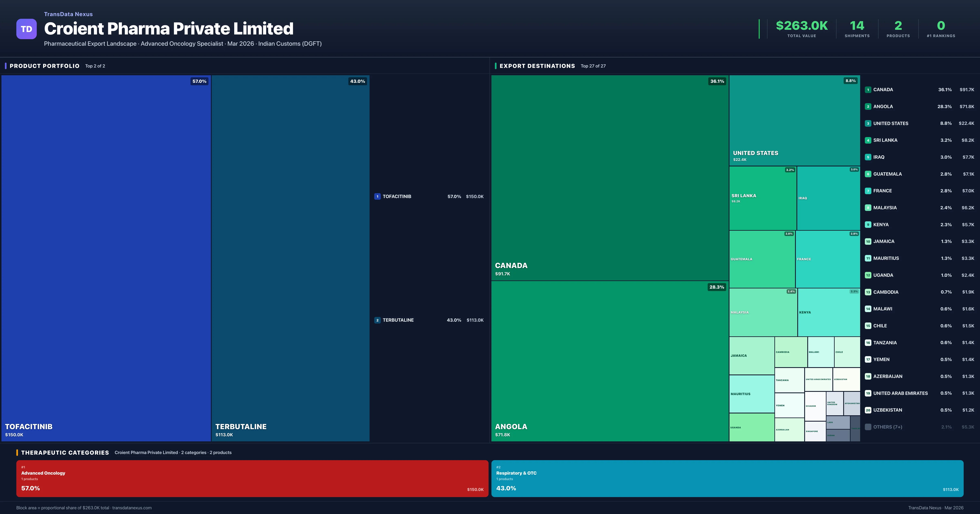This screenshot has height=514, width=980.
Task: Click the purple TD logo icon
Action: pyautogui.click(x=26, y=29)
